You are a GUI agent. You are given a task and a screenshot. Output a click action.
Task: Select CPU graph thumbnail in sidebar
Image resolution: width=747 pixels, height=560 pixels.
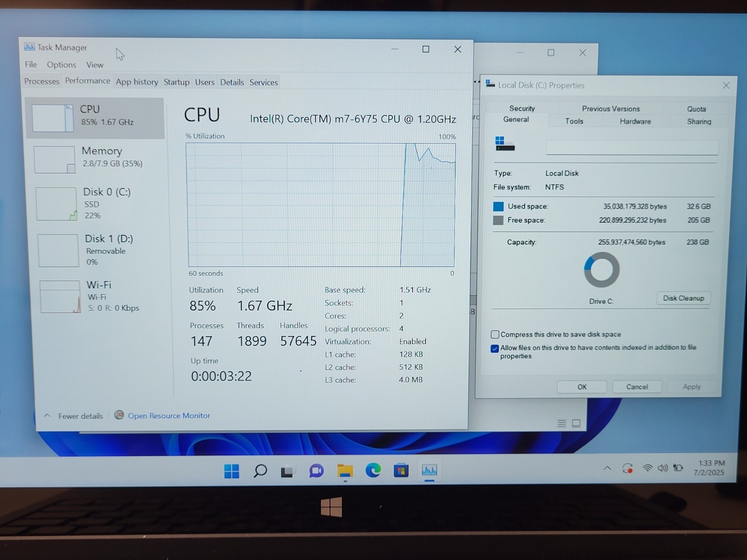point(53,118)
